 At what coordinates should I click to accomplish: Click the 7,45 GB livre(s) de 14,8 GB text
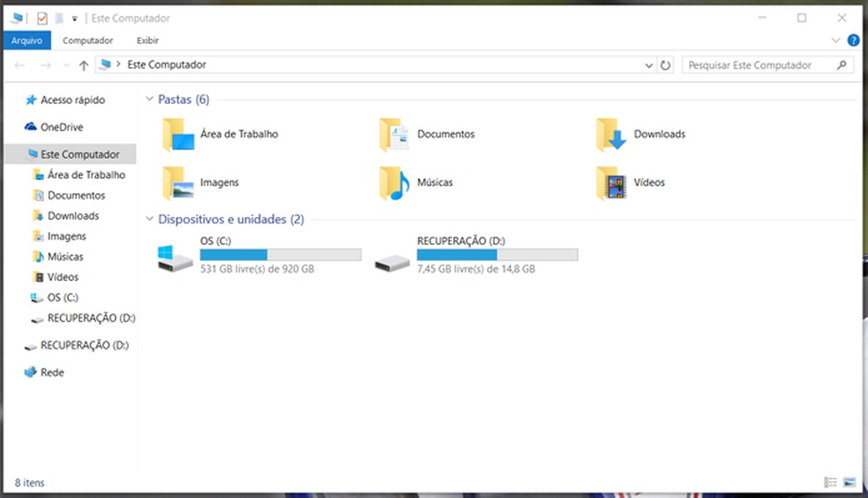(476, 269)
